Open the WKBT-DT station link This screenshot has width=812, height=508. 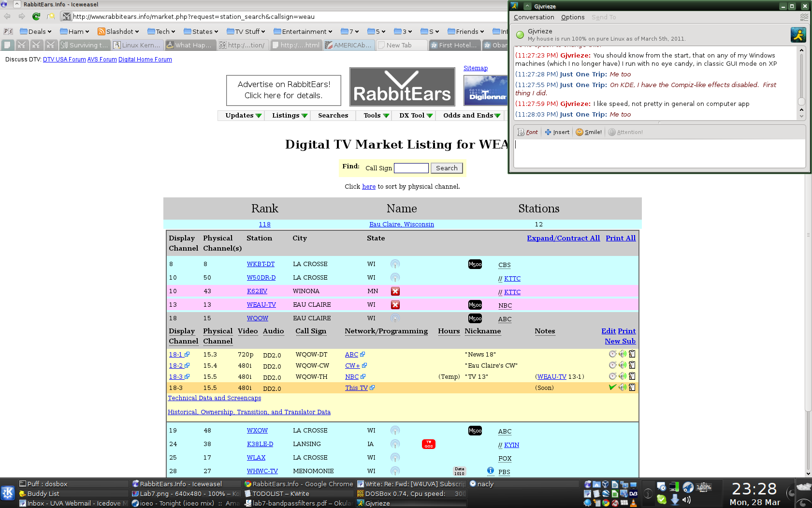[261, 264]
